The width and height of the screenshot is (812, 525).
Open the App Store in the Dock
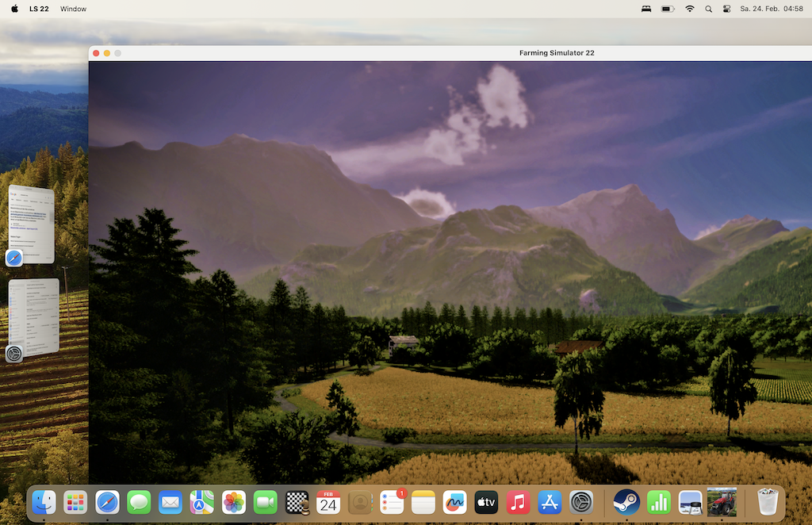550,502
